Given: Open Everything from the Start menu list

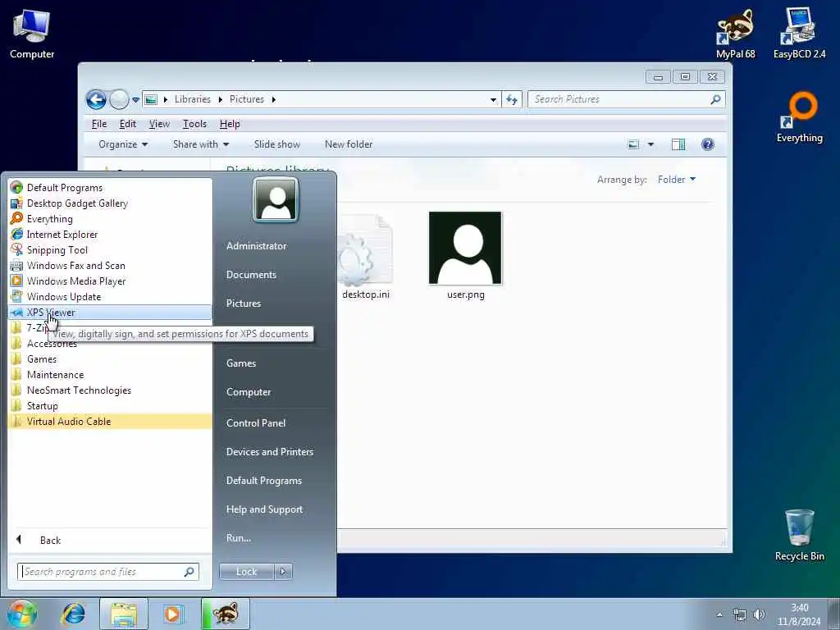Looking at the screenshot, I should point(110,218).
